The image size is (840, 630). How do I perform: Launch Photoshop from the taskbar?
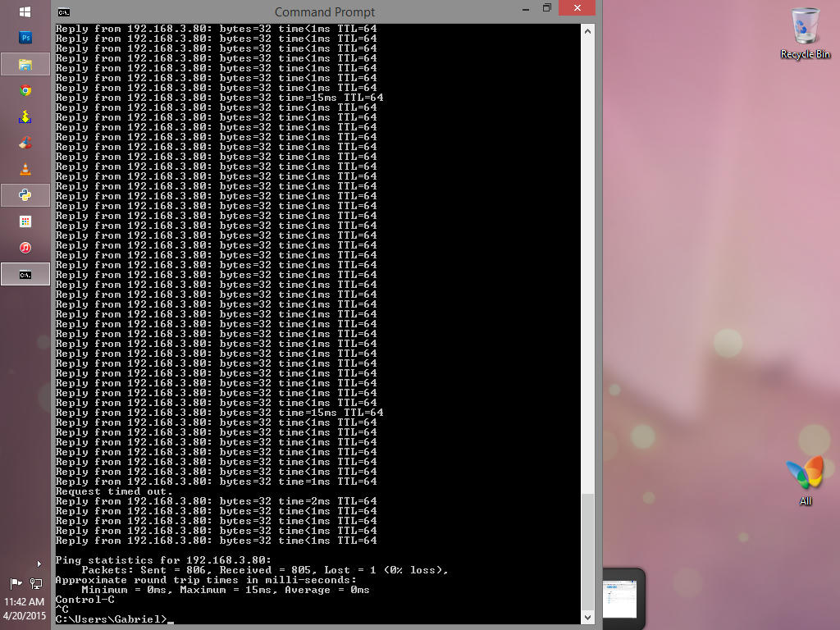click(25, 38)
